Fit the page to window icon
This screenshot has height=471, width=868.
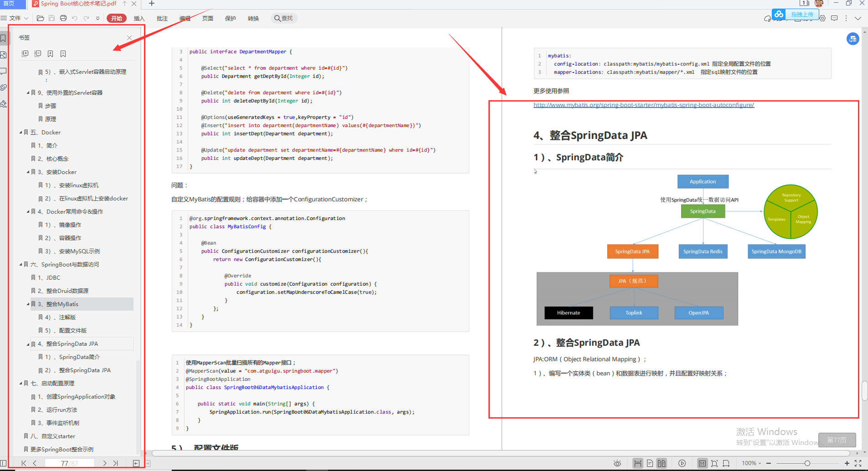click(714, 463)
